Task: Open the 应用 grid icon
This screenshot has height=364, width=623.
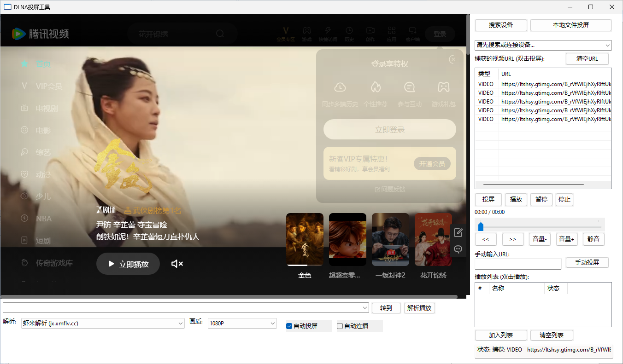Action: coord(392,31)
